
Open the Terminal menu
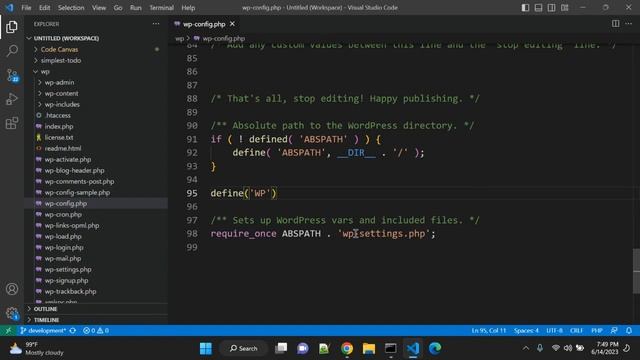tap(161, 8)
